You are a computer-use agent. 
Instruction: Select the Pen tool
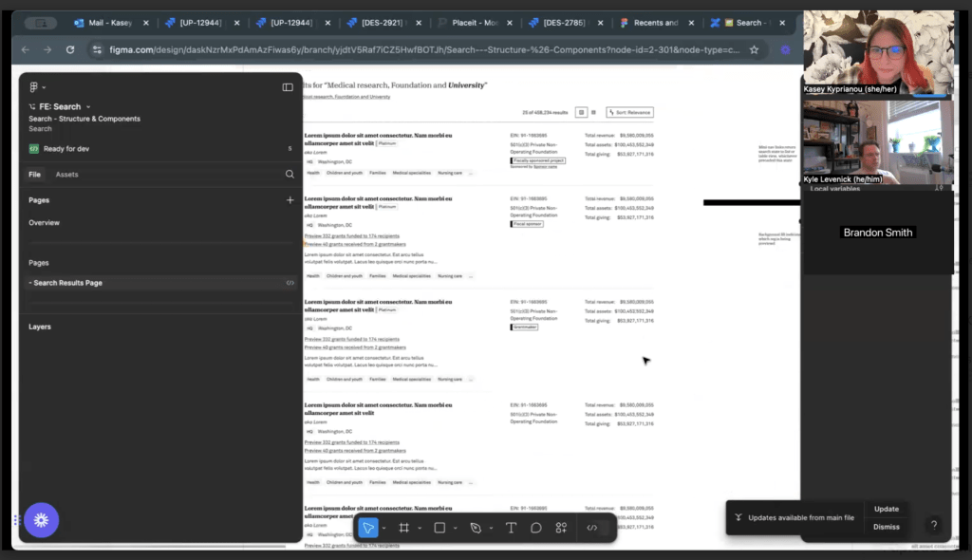click(x=476, y=528)
